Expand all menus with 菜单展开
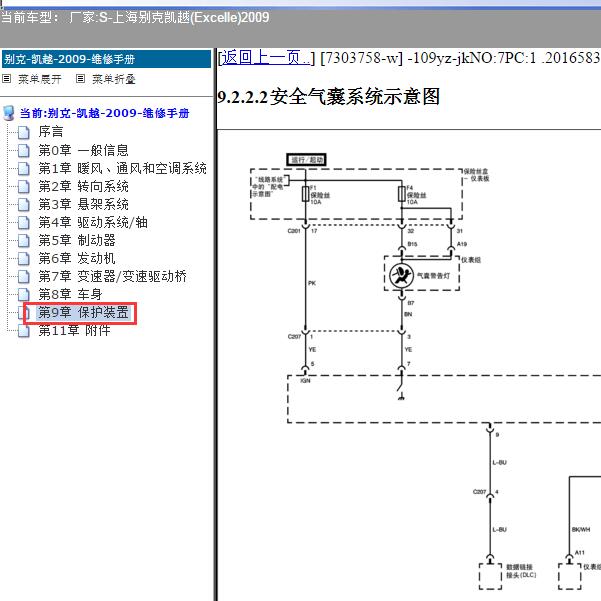 point(39,79)
